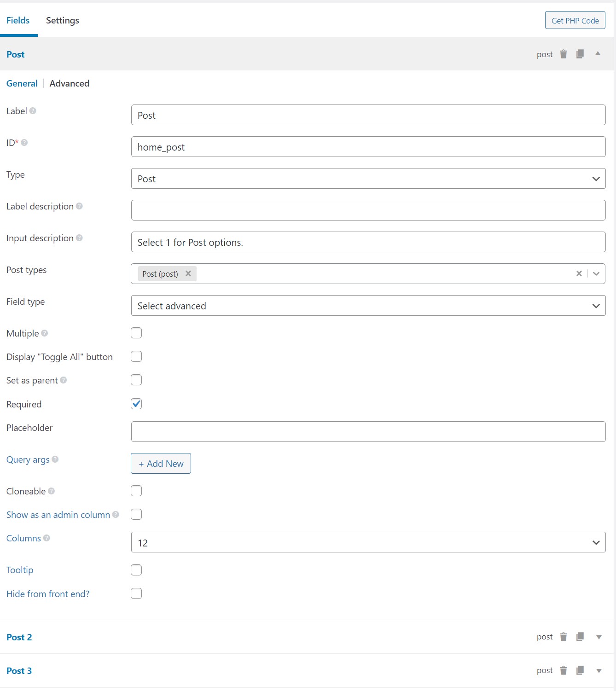The width and height of the screenshot is (616, 691).
Task: Select the Fields tab
Action: (18, 20)
